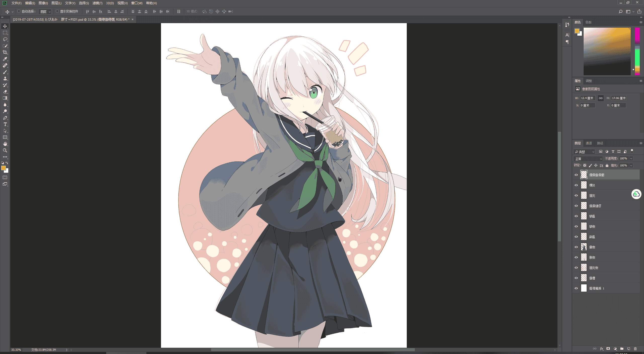
Task: Select the Hand tool
Action: pos(5,144)
